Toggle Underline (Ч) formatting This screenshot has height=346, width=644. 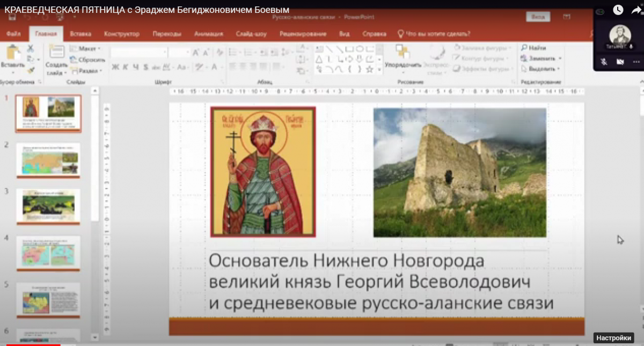pos(135,67)
